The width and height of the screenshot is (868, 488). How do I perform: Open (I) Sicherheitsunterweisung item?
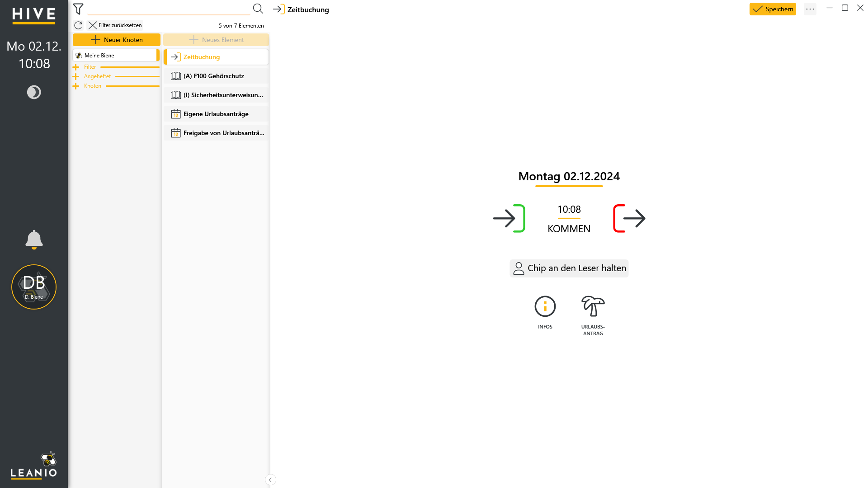click(x=216, y=95)
